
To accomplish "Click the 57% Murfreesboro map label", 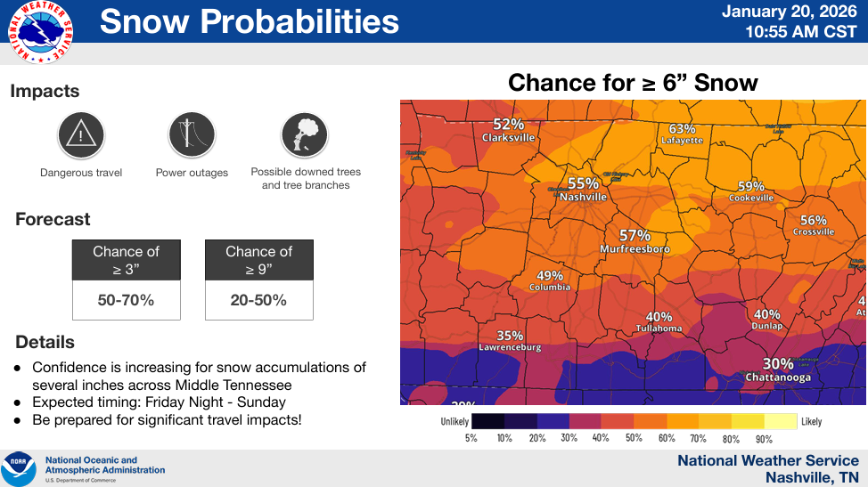I will tap(635, 241).
